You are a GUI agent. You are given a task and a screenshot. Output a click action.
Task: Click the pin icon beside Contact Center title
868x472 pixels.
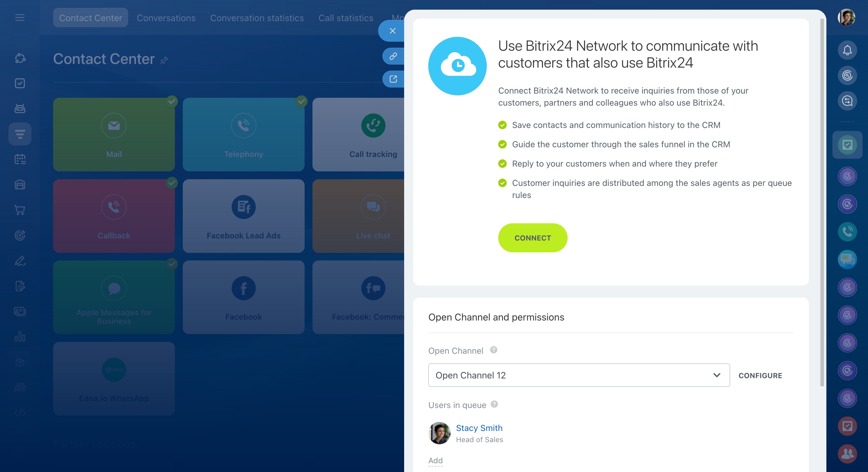pyautogui.click(x=164, y=60)
